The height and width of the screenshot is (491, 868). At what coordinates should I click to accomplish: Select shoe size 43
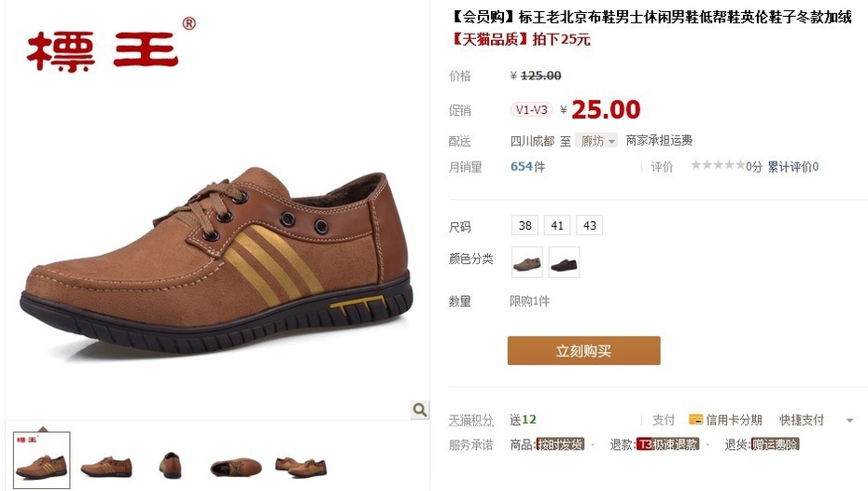click(590, 225)
